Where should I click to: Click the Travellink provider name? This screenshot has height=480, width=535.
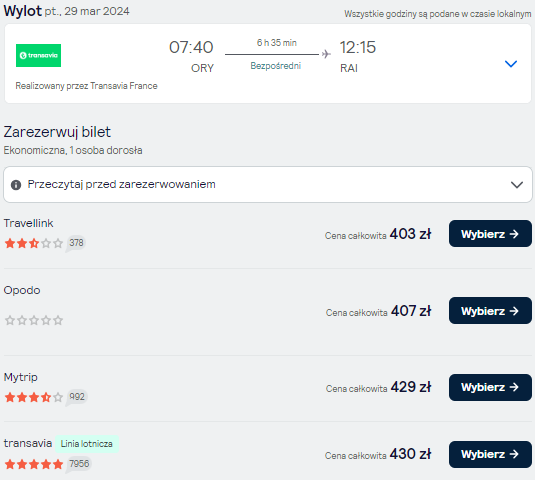28,223
